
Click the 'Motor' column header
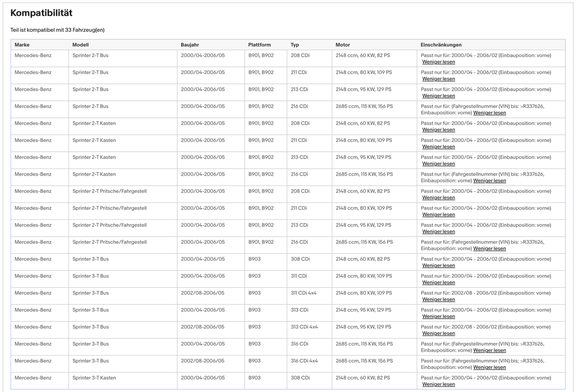point(342,45)
